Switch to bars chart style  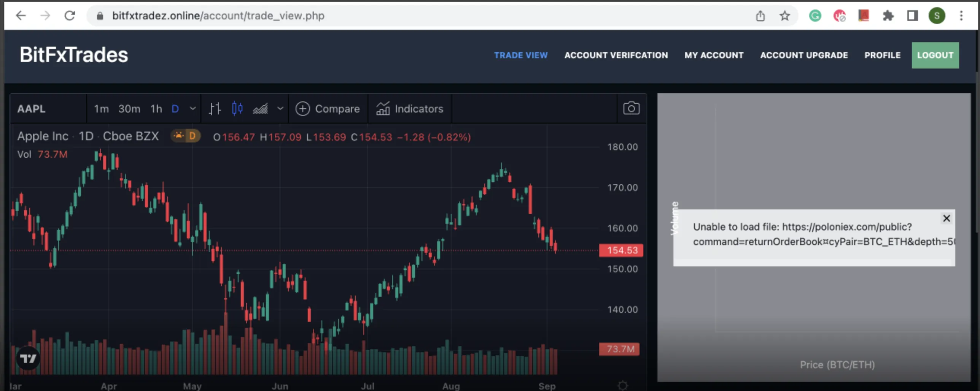click(215, 109)
